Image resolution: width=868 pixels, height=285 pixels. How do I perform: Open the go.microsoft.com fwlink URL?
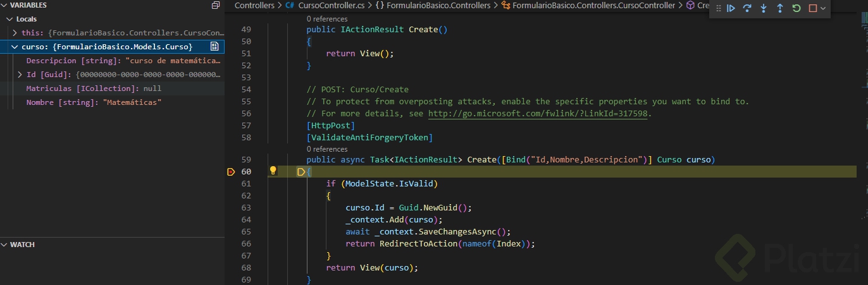point(539,114)
